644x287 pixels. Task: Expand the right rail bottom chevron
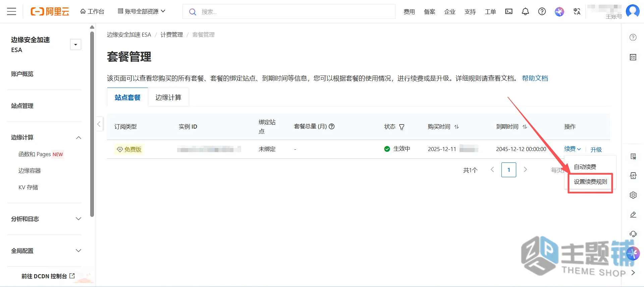tap(633, 273)
